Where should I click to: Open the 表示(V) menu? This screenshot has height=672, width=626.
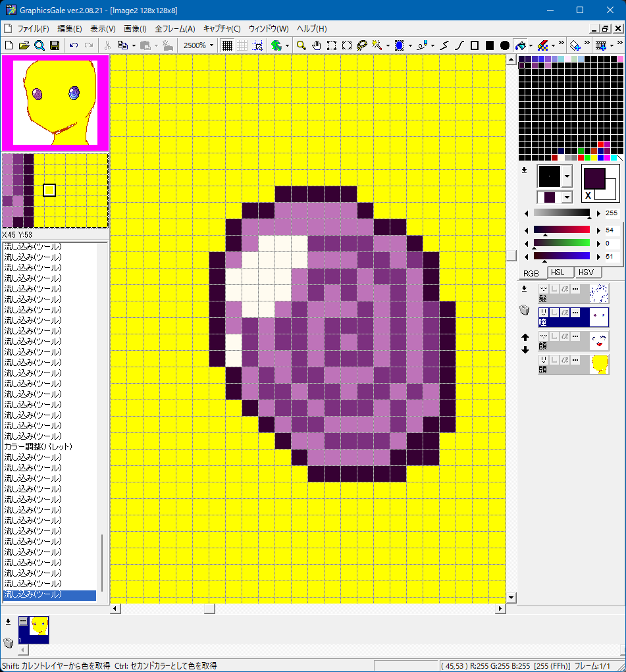coord(103,29)
